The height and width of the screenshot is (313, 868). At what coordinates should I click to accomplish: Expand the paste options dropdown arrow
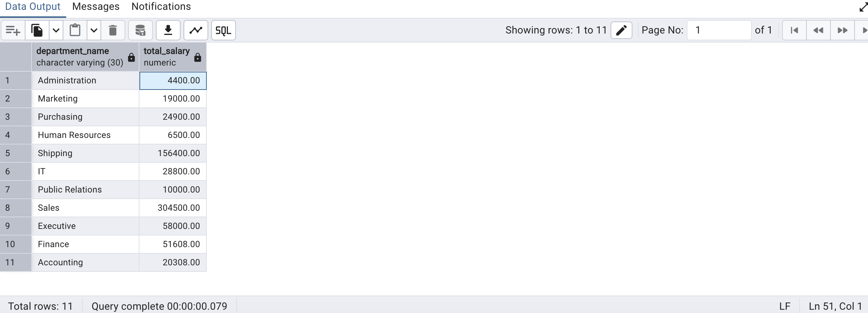coord(94,30)
